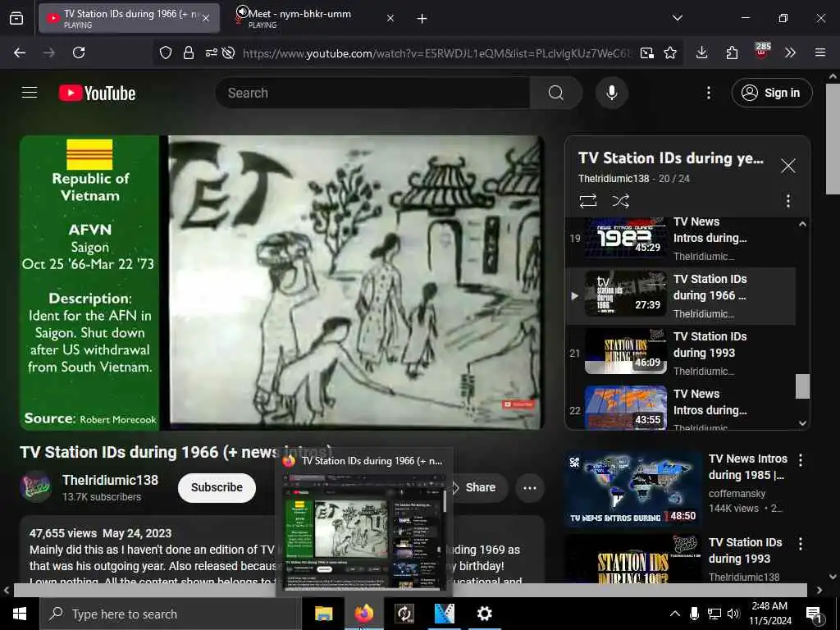Image resolution: width=840 pixels, height=630 pixels.
Task: Go back to previous page
Action: 20,52
